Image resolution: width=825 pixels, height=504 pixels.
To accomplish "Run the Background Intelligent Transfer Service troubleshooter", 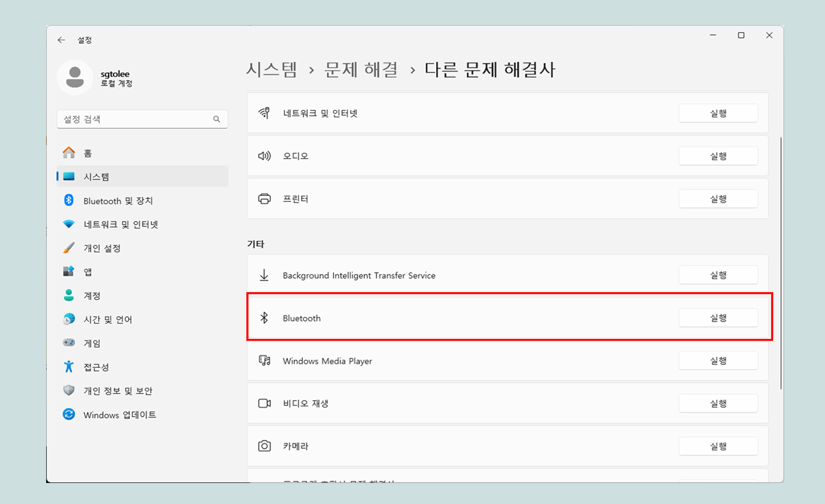I will [x=718, y=275].
